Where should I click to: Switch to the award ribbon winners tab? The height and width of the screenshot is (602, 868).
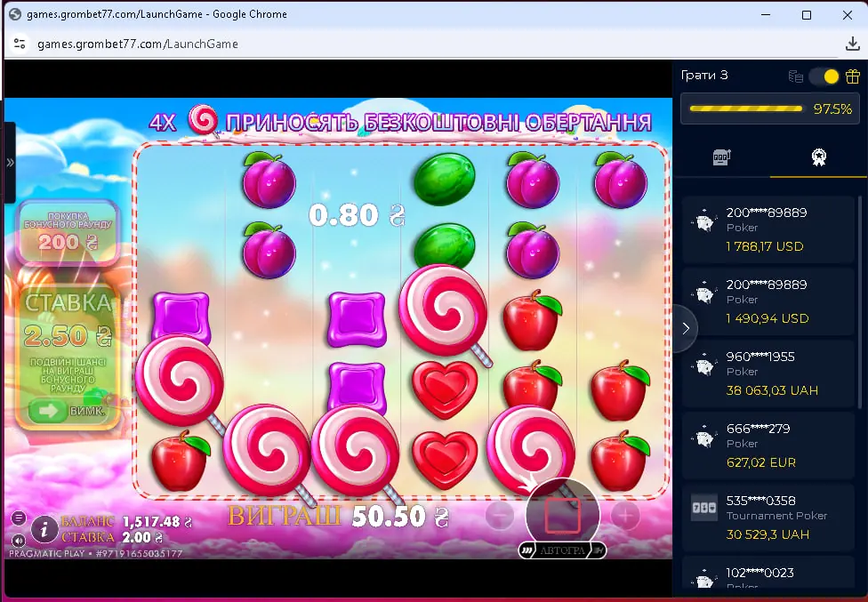(818, 157)
